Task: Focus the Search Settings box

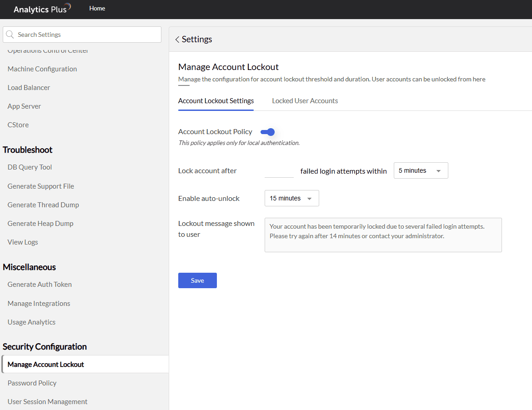Action: 86,35
